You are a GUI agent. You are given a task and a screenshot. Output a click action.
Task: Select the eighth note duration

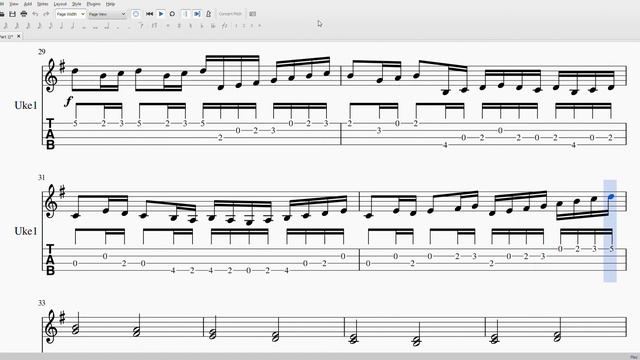[x=50, y=26]
